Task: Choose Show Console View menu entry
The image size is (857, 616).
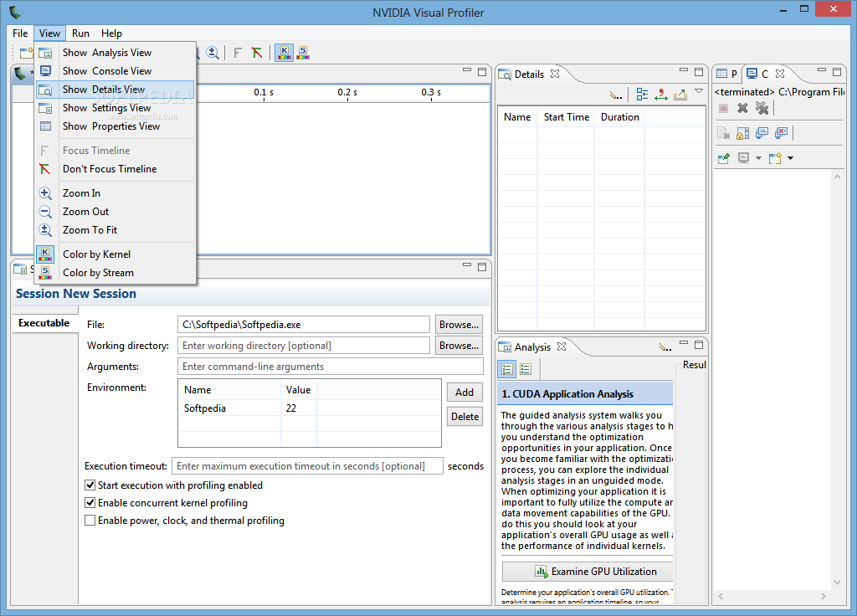Action: pyautogui.click(x=115, y=71)
